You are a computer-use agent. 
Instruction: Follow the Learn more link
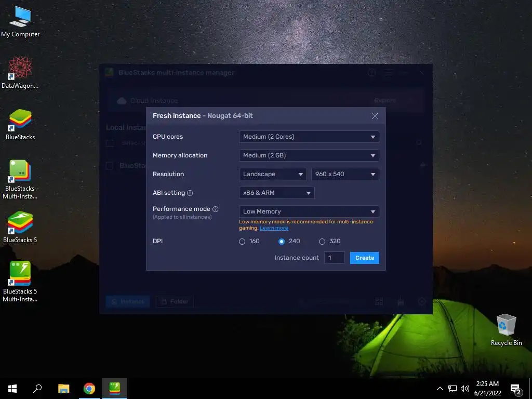[x=274, y=228]
